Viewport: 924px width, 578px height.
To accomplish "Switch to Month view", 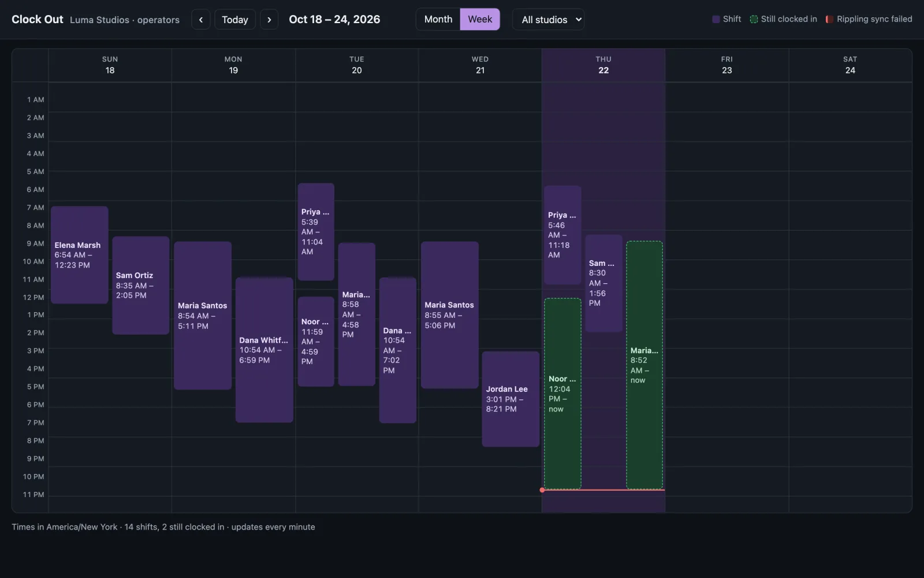I will click(x=438, y=19).
